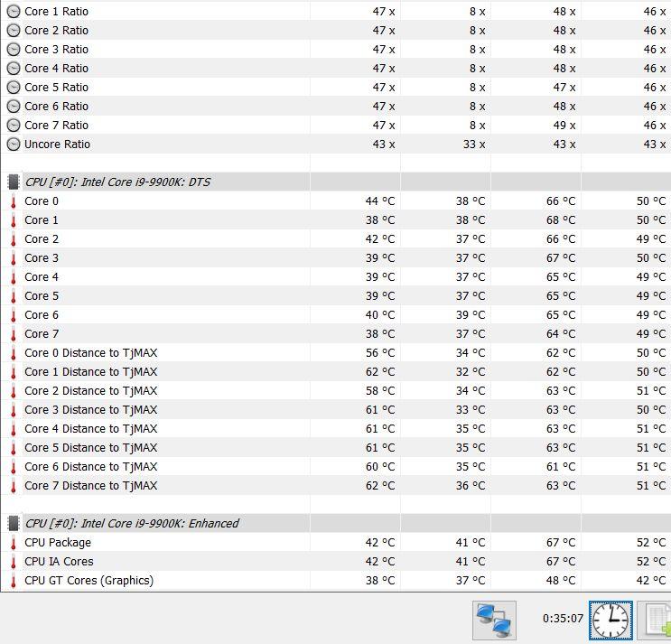671x644 pixels.
Task: Click the elapsed time 0:35:07 readout
Action: pos(563,619)
